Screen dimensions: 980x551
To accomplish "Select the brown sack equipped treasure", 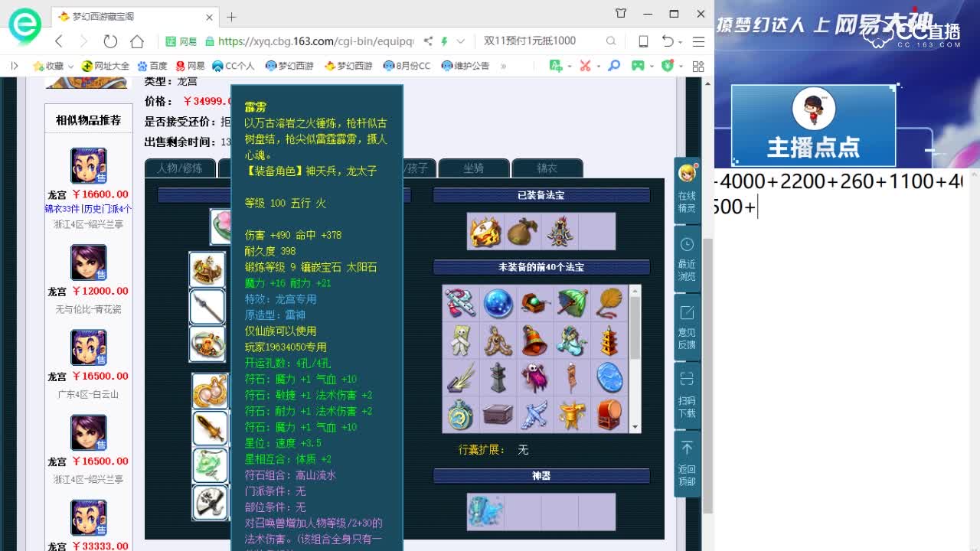I will [522, 232].
